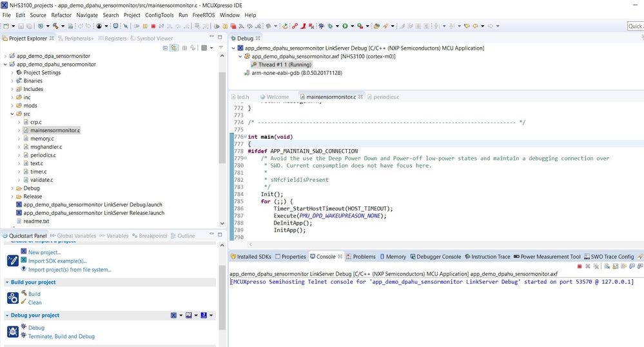The image size is (644, 347).
Task: Click the External Tools run icon
Action: coord(360,26)
